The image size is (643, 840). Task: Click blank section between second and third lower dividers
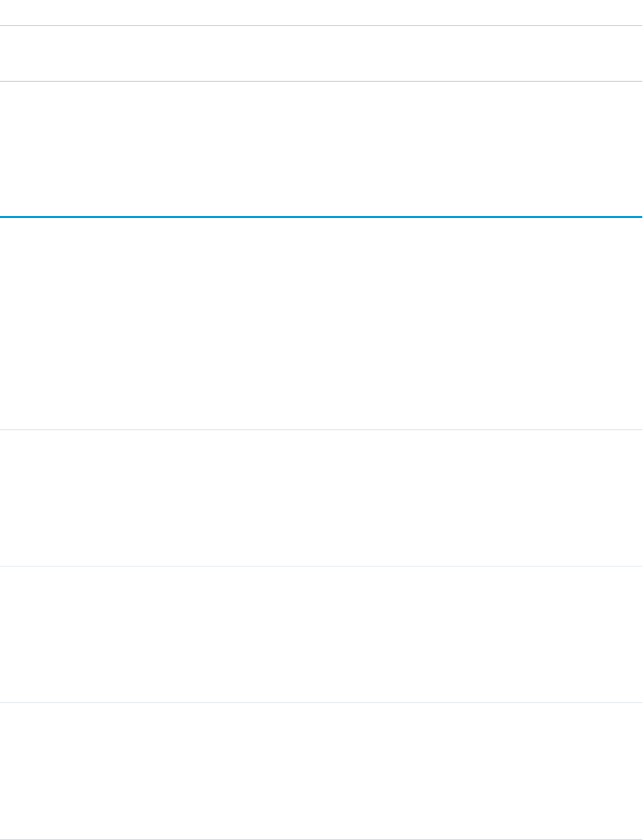(x=321, y=634)
